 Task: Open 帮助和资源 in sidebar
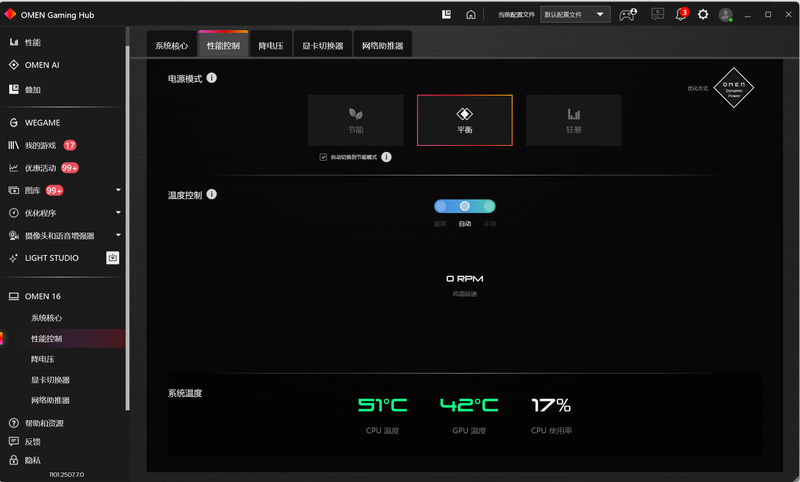point(44,423)
